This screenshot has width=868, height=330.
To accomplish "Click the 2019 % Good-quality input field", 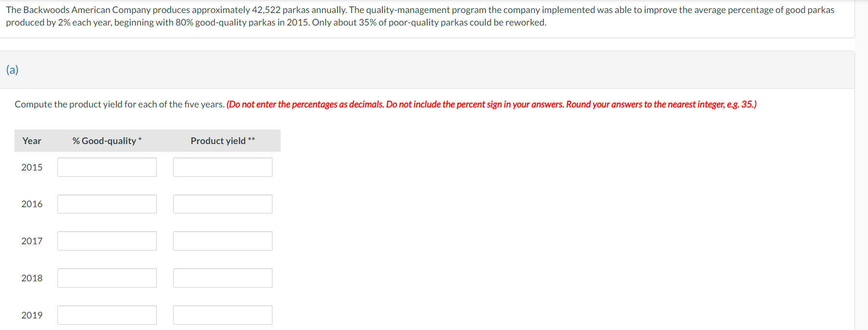I will 107,315.
